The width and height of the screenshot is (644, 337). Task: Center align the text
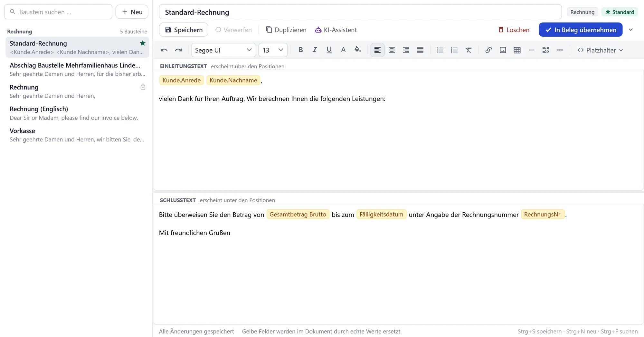pyautogui.click(x=392, y=50)
